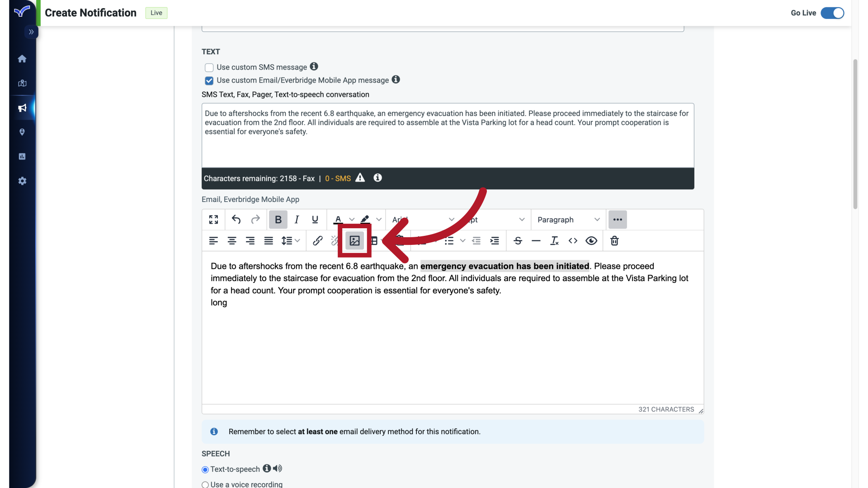Toggle underline formatting
The height and width of the screenshot is (488, 868).
[315, 220]
